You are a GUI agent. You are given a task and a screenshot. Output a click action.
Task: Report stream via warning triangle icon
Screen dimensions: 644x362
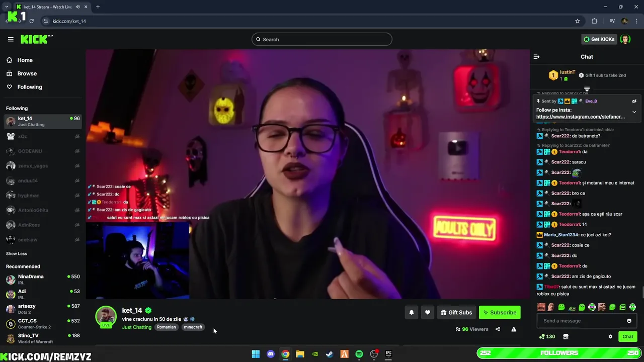[x=514, y=329]
